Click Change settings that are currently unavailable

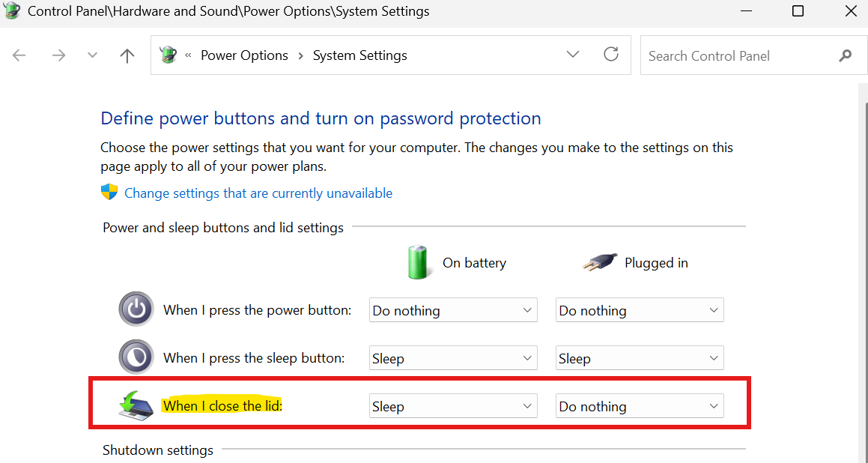point(258,193)
